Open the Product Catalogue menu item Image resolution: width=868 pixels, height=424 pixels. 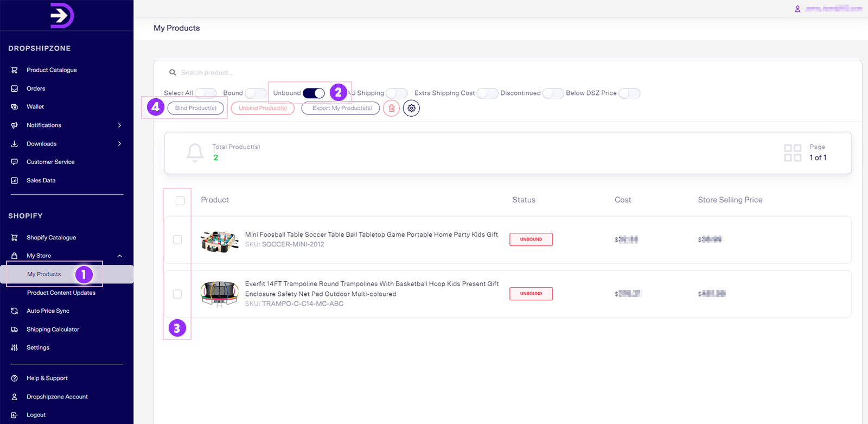point(52,70)
